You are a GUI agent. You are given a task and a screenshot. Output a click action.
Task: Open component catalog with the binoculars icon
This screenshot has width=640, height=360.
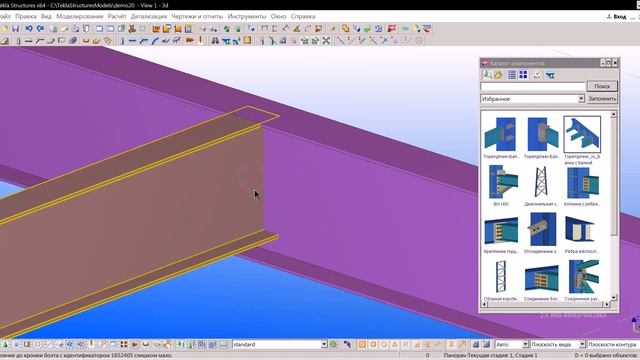click(x=215, y=40)
